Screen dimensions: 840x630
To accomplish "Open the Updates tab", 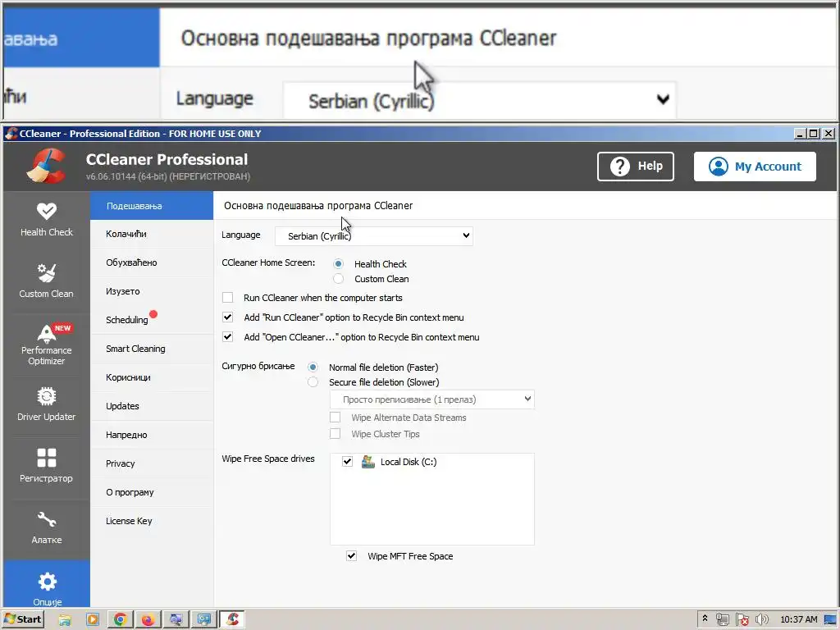I will [152, 406].
